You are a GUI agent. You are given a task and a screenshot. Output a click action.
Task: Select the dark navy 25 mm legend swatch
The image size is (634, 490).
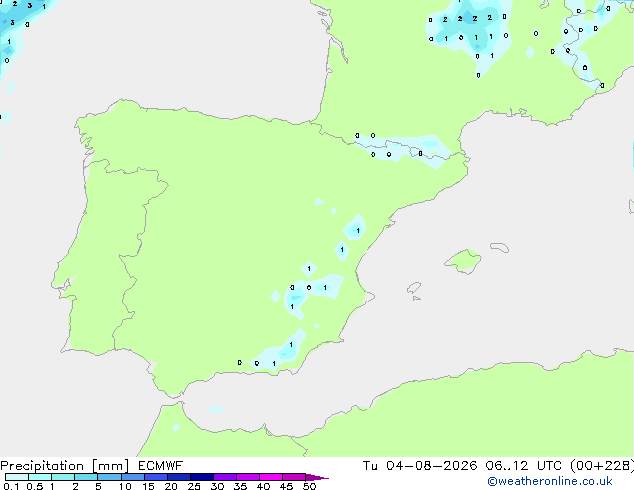[x=202, y=477]
